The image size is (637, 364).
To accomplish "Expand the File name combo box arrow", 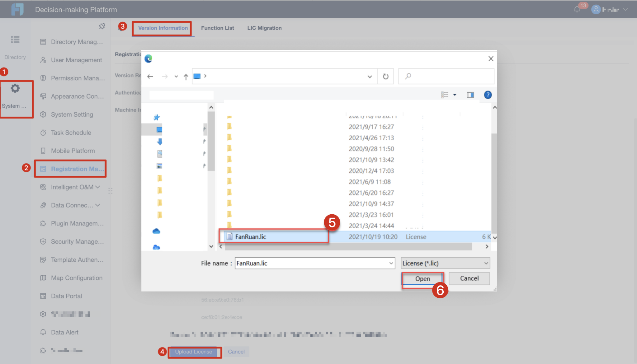I will [391, 263].
